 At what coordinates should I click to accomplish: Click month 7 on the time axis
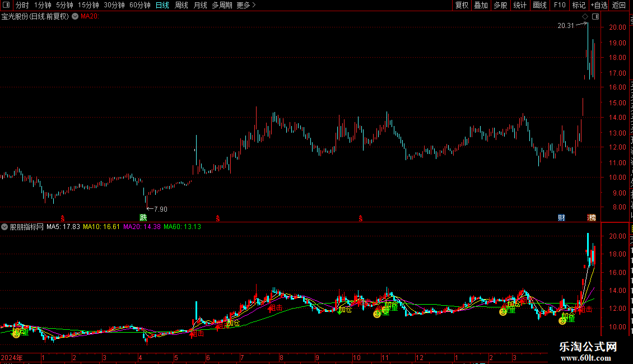tap(242, 357)
